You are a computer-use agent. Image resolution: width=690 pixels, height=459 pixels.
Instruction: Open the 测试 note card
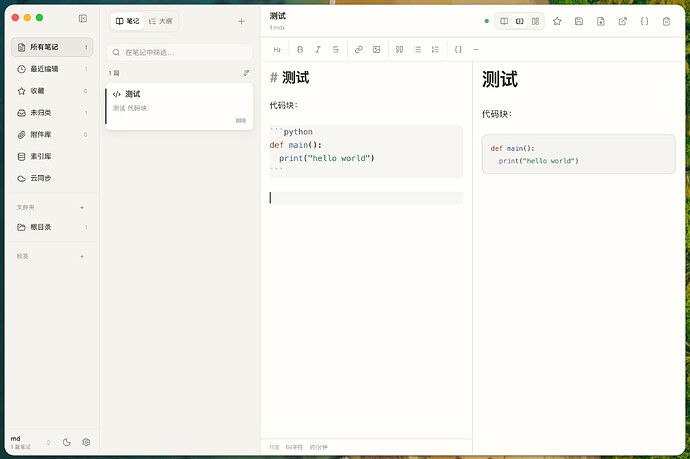point(180,106)
